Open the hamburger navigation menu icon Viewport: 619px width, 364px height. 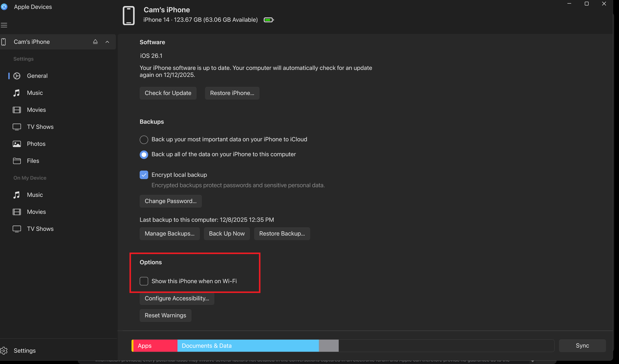point(4,25)
